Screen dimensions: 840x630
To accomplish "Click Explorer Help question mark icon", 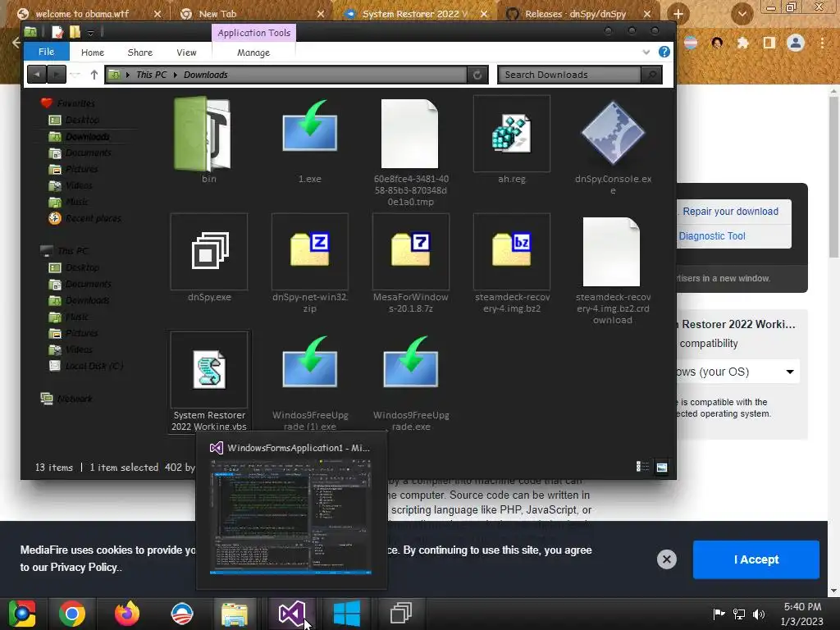I will coord(664,52).
